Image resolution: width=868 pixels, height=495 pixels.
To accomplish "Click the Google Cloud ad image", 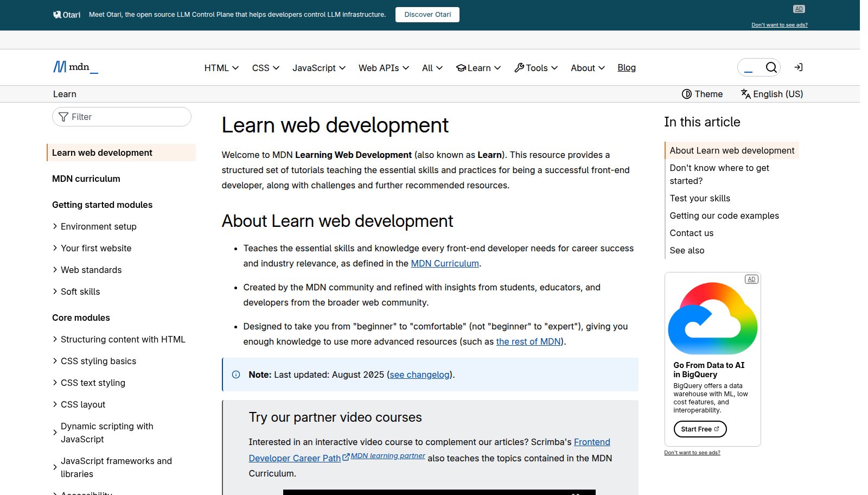I will [713, 319].
